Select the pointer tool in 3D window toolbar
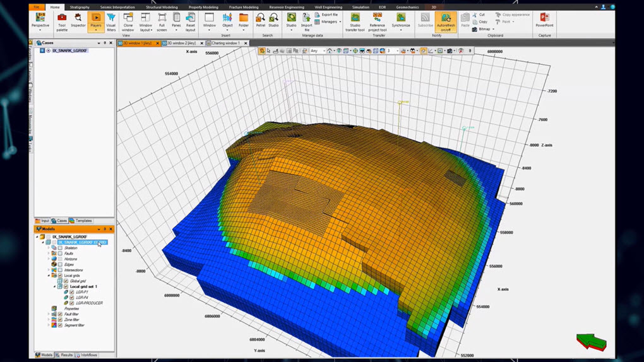644x362 pixels. [x=268, y=51]
